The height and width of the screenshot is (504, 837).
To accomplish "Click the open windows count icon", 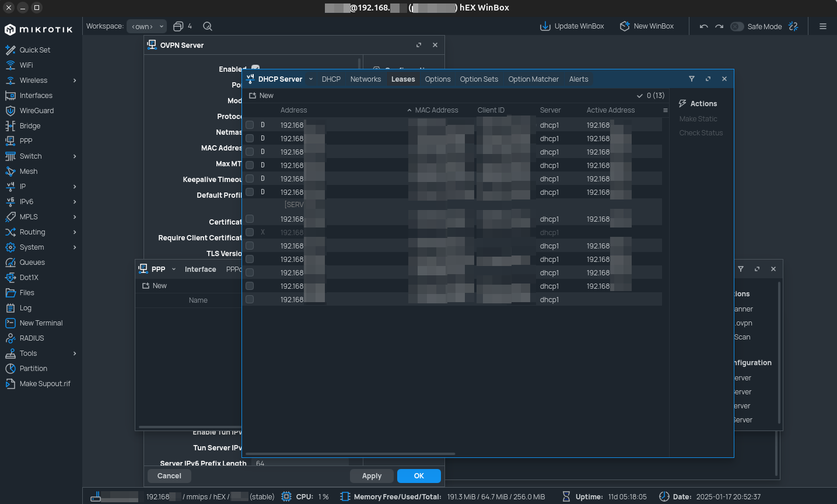I will tap(178, 26).
